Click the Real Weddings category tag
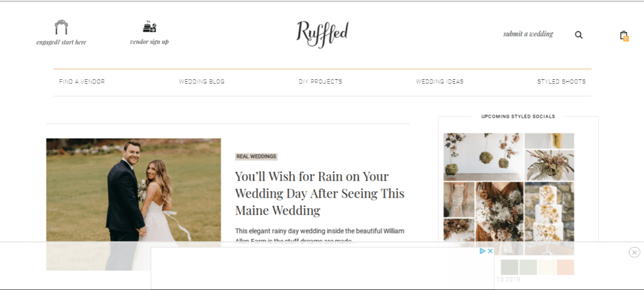The width and height of the screenshot is (644, 290). point(257,157)
